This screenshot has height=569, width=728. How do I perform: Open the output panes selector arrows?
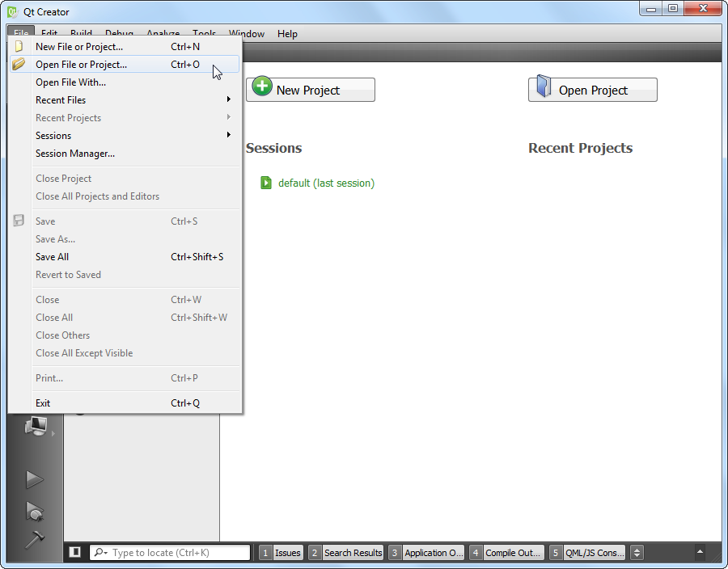click(x=637, y=552)
